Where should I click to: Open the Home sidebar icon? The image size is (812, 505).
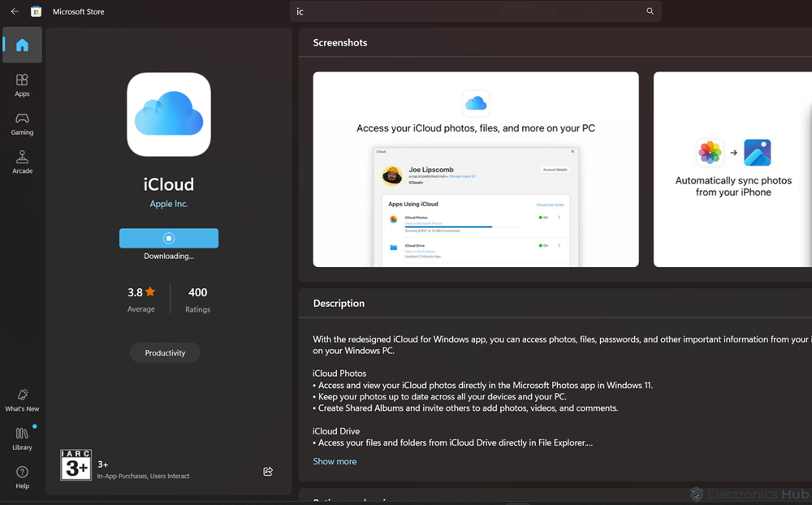(22, 45)
